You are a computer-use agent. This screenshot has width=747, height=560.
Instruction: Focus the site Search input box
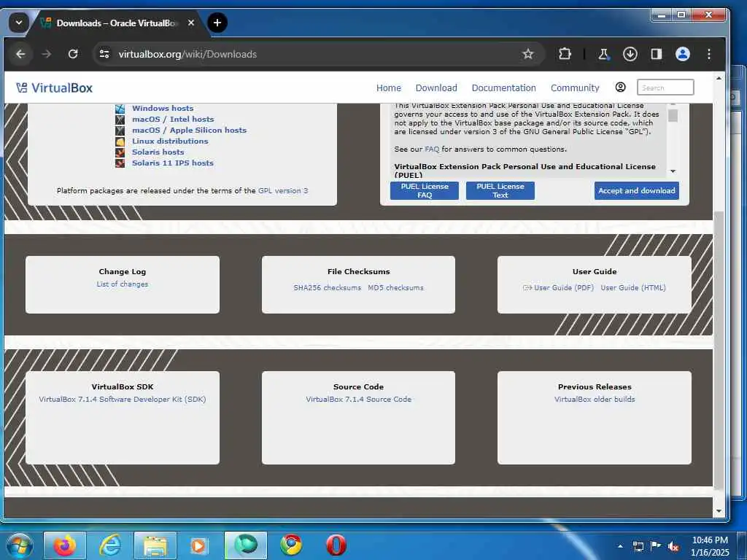[665, 87]
